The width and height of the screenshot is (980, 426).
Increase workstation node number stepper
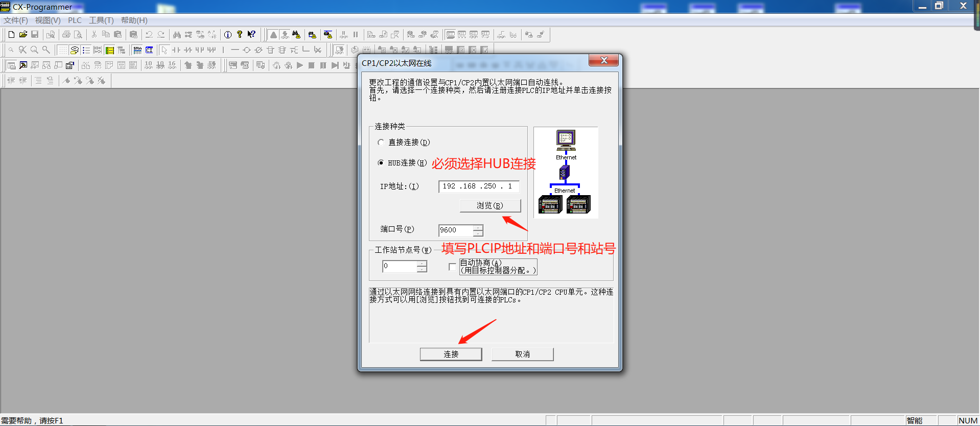point(422,263)
